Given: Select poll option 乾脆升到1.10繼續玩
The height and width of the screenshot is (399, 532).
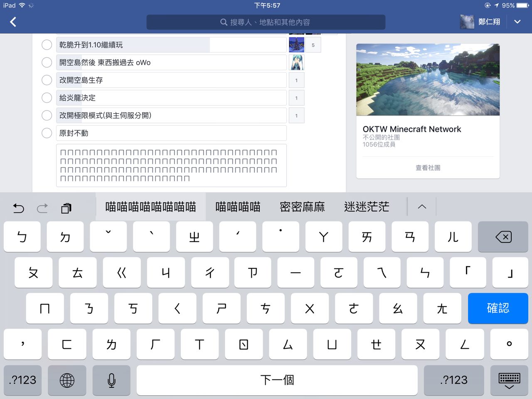Looking at the screenshot, I should [47, 45].
